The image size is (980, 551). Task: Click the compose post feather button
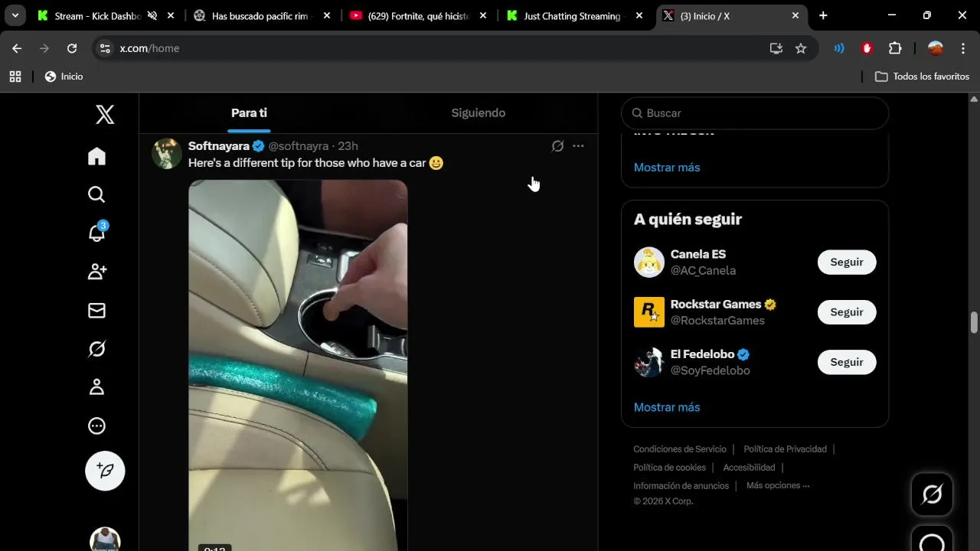[105, 471]
